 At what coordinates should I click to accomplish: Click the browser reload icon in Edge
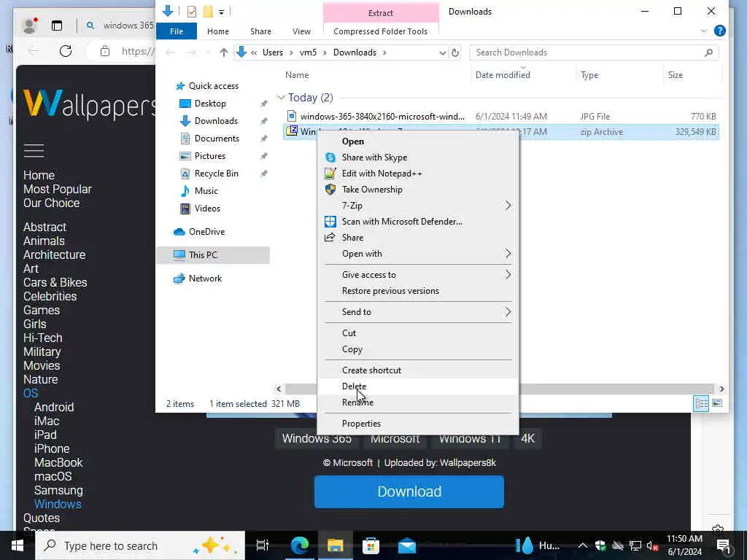(x=66, y=51)
